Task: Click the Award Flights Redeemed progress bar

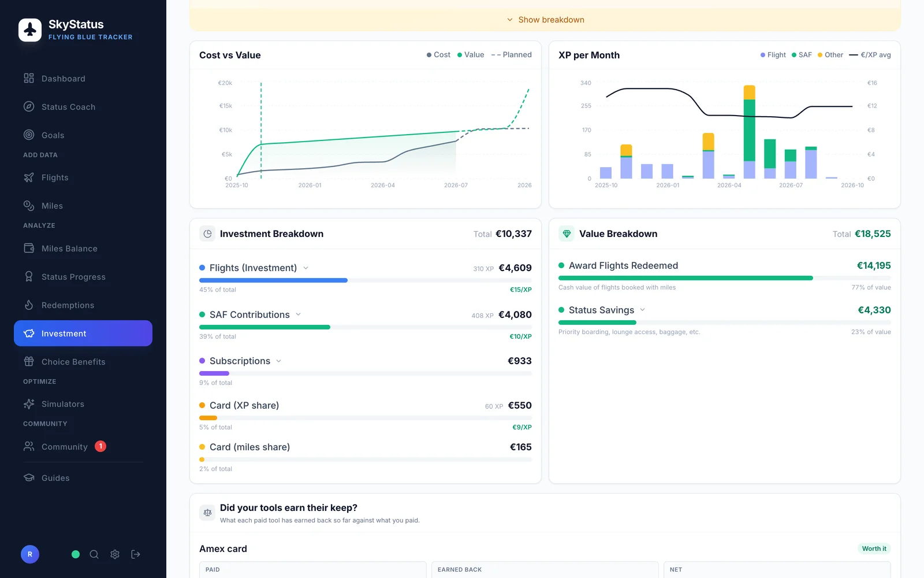Action: pos(685,278)
